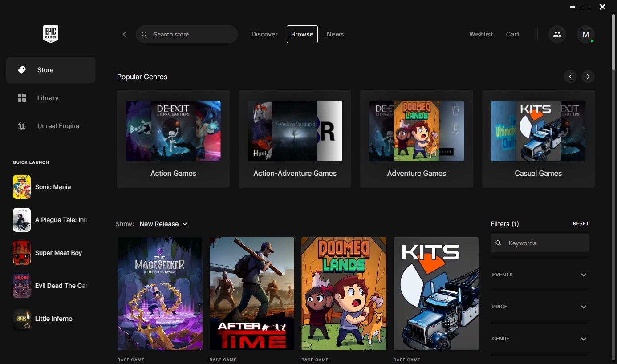Click the Sonic Mania quick launch label
Screen dimensions: 617x364
tap(53, 187)
